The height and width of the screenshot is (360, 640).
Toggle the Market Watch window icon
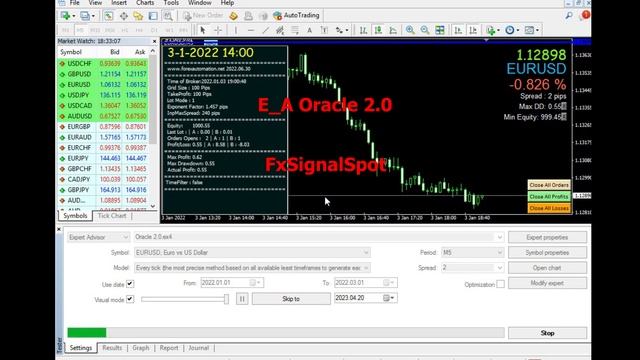(x=108, y=16)
